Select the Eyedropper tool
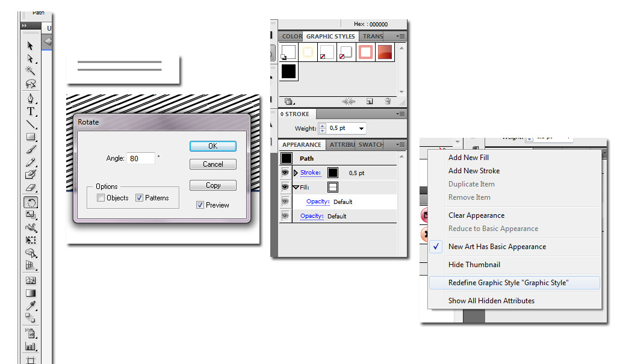The height and width of the screenshot is (364, 617). [x=30, y=306]
